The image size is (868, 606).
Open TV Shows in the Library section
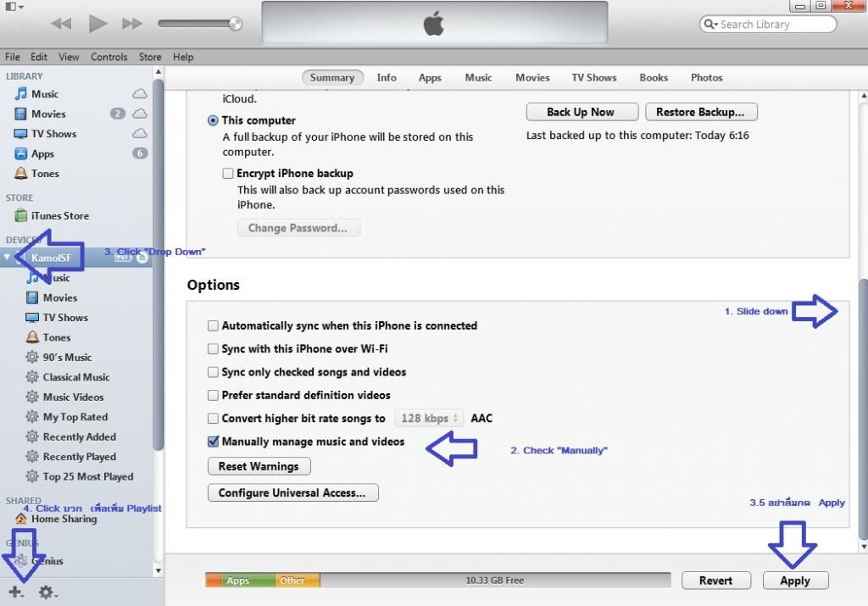53,134
